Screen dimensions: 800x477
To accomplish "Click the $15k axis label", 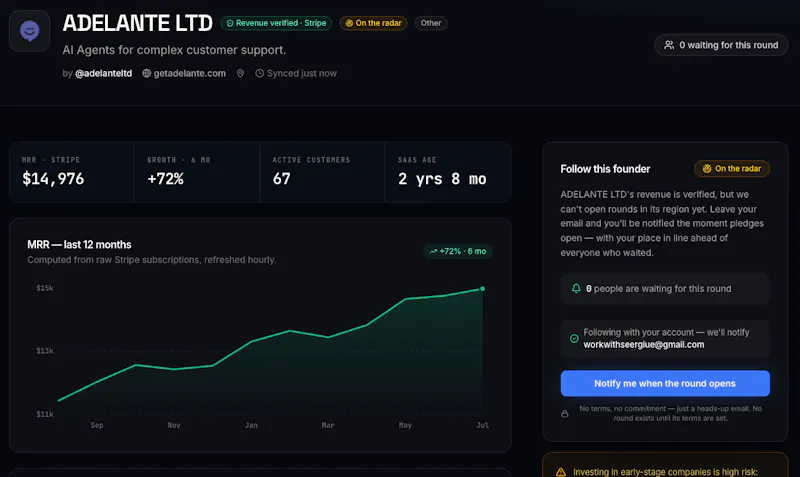I will [x=45, y=288].
